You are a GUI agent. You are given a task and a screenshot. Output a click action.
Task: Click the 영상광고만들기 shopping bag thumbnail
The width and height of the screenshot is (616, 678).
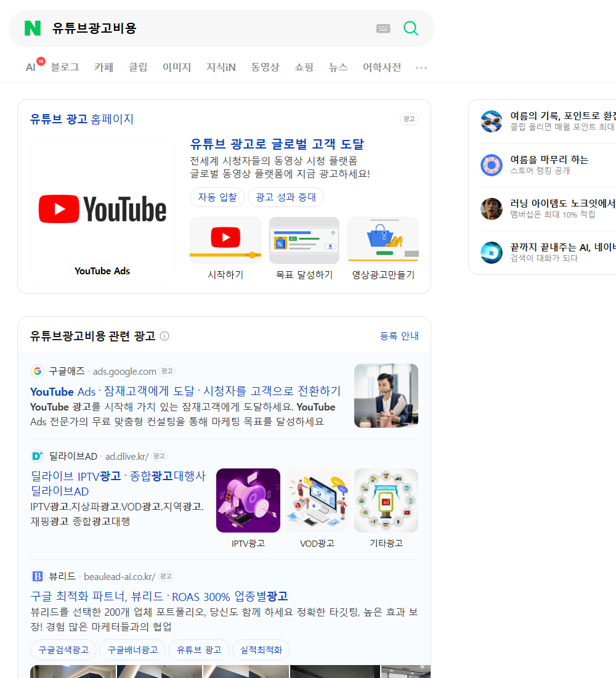pyautogui.click(x=383, y=240)
